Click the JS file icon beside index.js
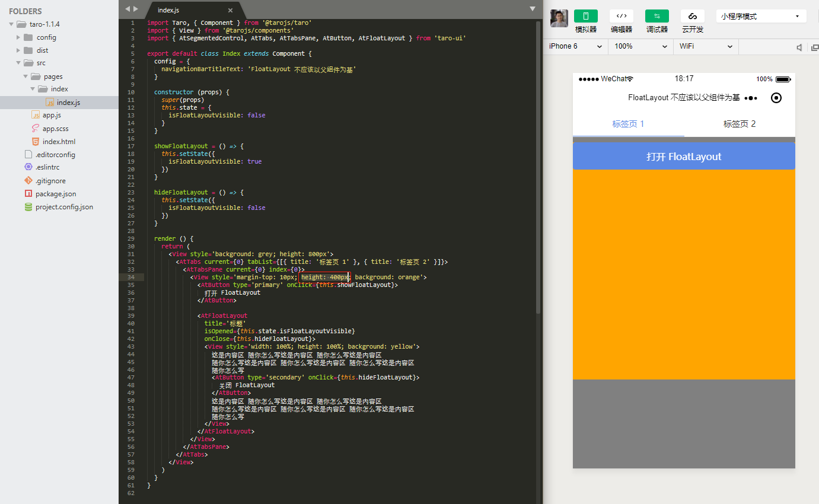 tap(50, 101)
